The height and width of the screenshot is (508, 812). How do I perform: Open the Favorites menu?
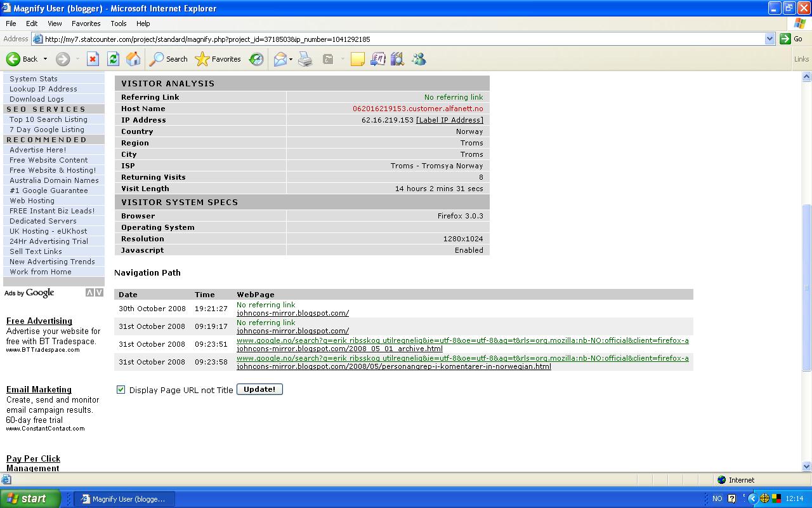(86, 23)
